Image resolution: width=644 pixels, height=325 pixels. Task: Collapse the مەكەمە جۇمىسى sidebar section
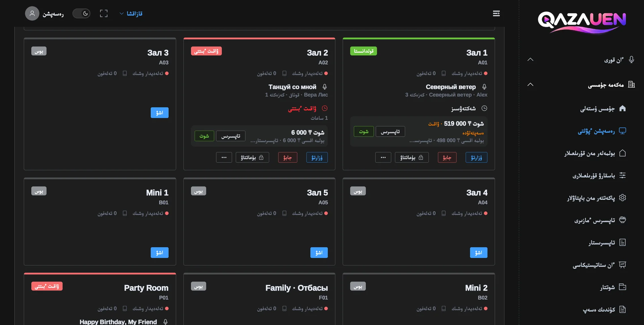click(530, 84)
